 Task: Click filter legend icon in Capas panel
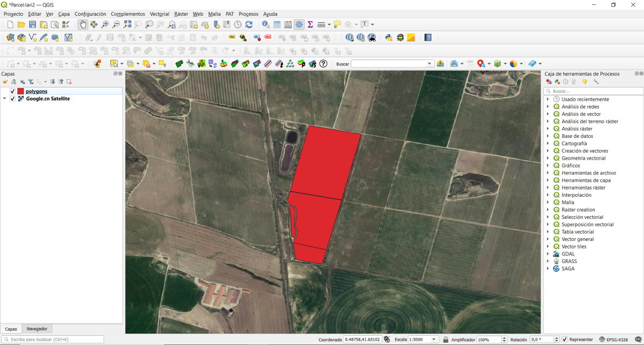(31, 81)
